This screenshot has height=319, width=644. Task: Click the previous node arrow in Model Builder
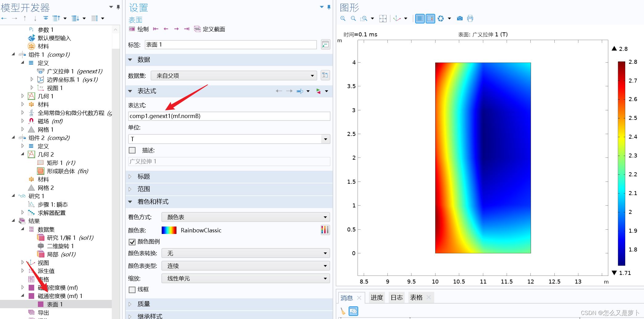[4, 18]
